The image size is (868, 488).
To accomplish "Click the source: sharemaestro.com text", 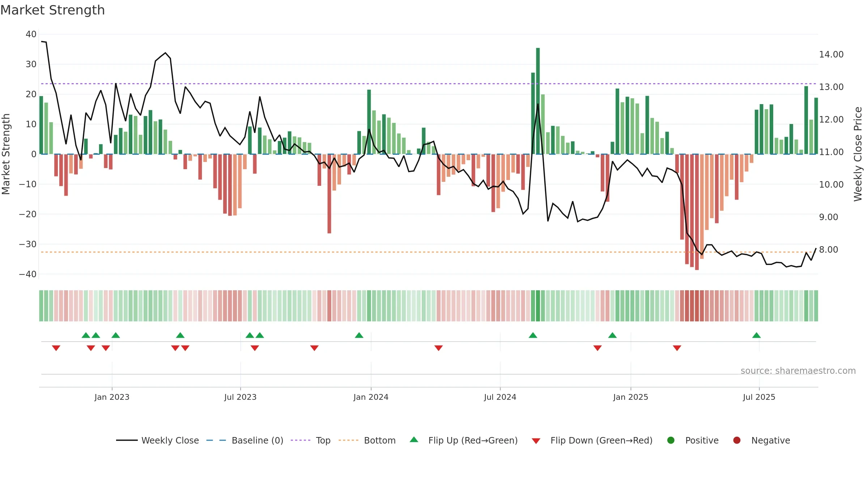I will 798,371.
